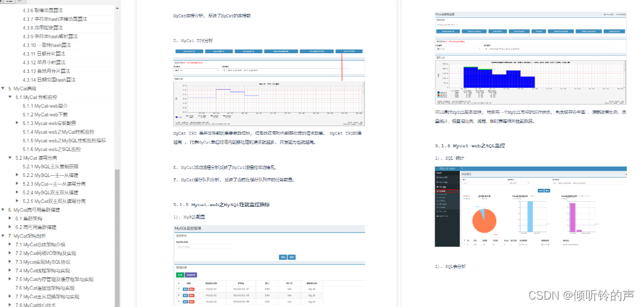
Task: Open outline entry 4.3.8 应用指定算法
Action: coord(43,28)
